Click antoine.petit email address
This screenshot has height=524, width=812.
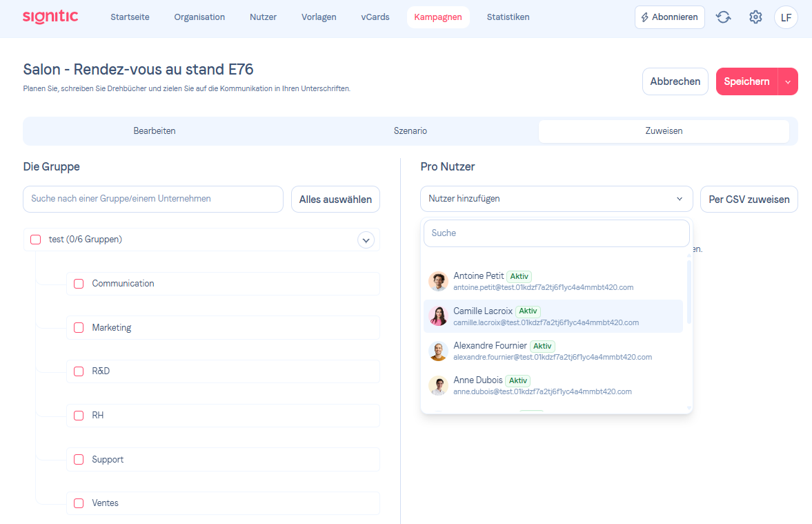(x=543, y=287)
